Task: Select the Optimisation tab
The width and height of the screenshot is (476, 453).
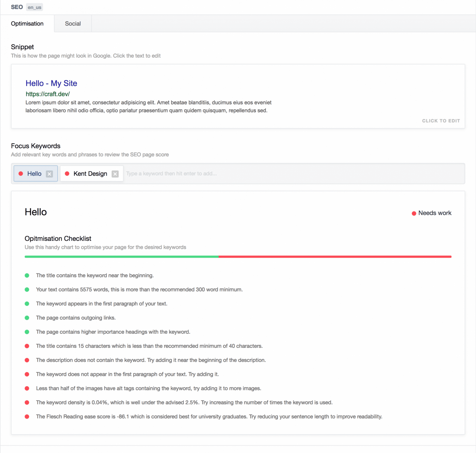Action: (x=27, y=24)
